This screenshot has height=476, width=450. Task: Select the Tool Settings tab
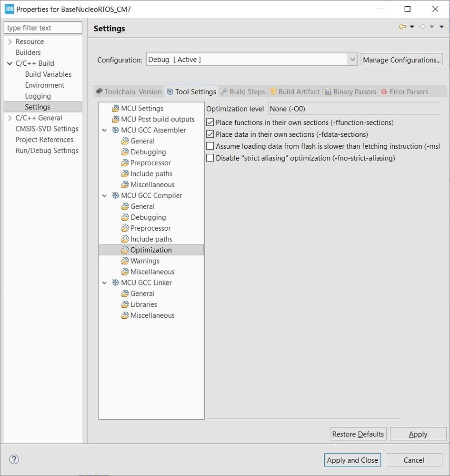(x=191, y=91)
